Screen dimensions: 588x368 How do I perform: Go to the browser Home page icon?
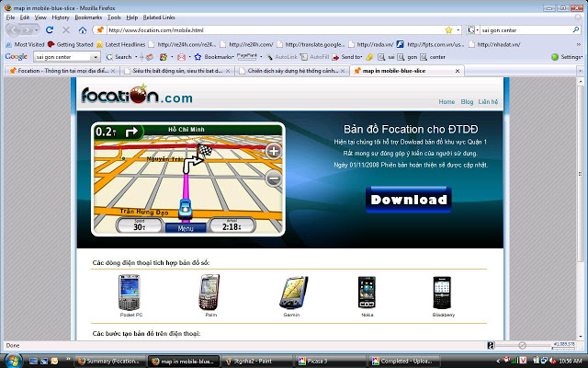[x=83, y=29]
